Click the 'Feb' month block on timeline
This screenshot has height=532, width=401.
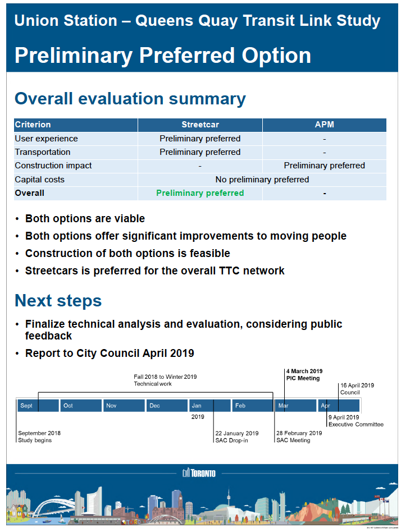[x=253, y=405]
